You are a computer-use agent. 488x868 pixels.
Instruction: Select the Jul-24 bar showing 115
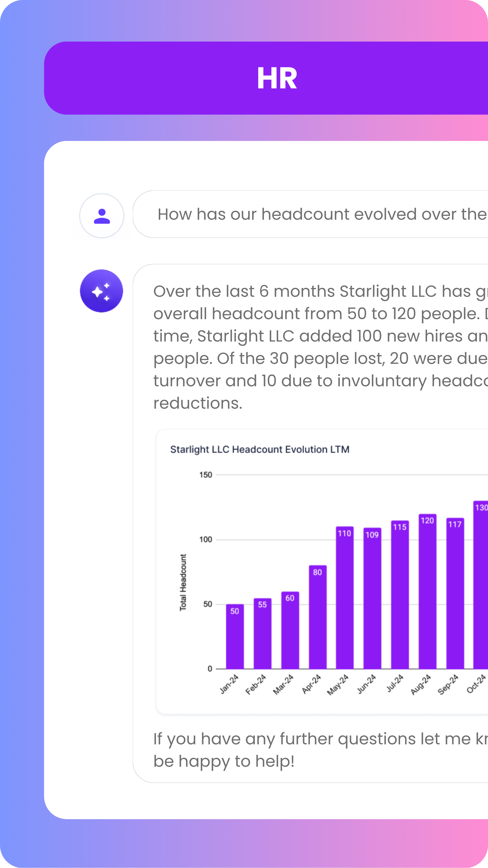(400, 595)
